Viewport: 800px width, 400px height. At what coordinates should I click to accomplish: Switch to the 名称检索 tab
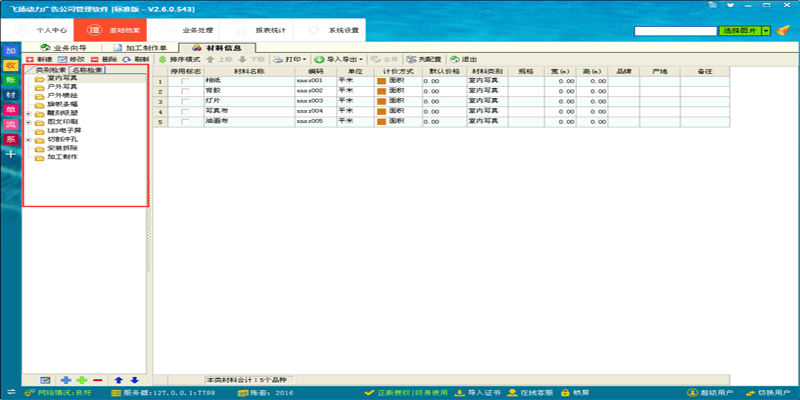pyautogui.click(x=87, y=70)
